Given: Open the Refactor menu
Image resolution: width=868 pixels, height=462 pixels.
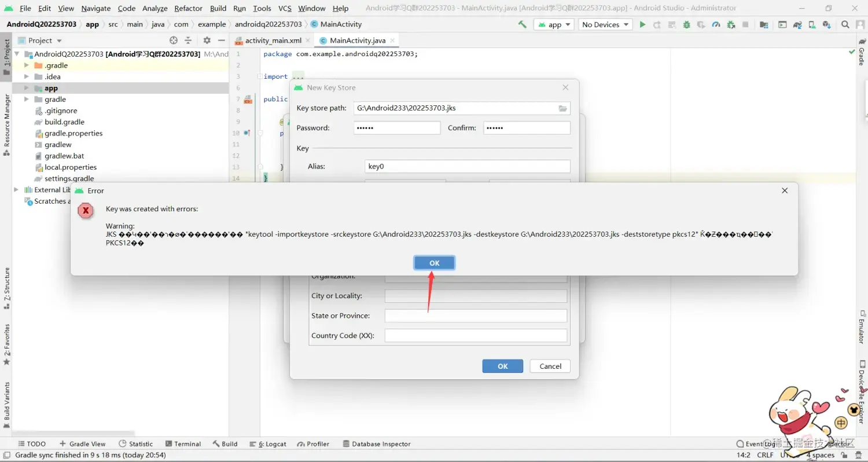Looking at the screenshot, I should tap(188, 8).
